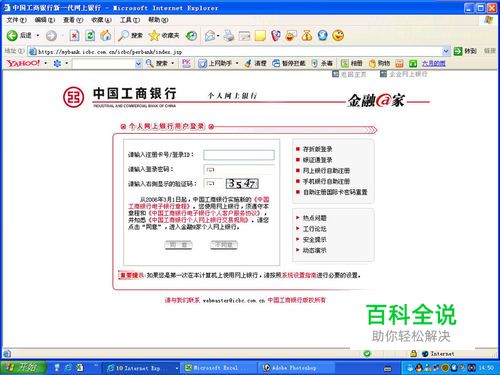Click the Yahoo toolbar search text box
Image resolution: width=500 pixels, height=375 pixels.
point(104,63)
